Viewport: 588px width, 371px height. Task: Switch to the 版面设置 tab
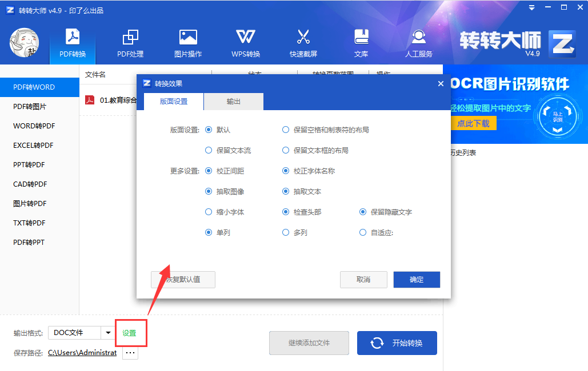[174, 102]
